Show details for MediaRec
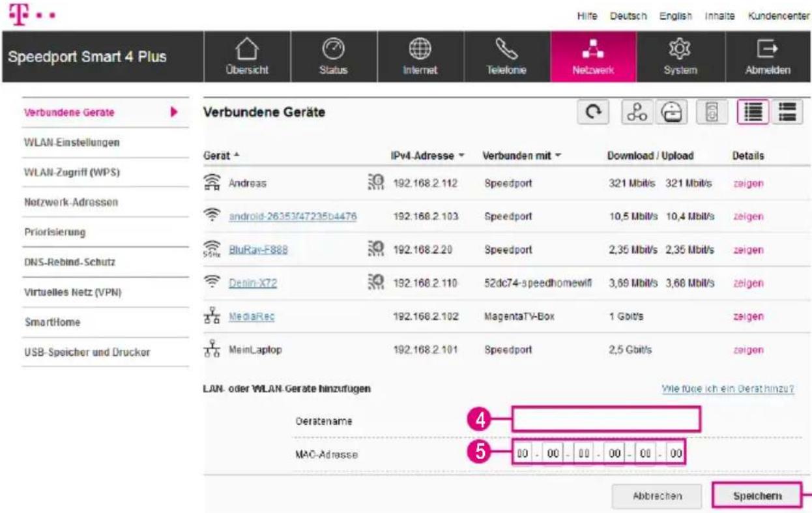 point(748,317)
